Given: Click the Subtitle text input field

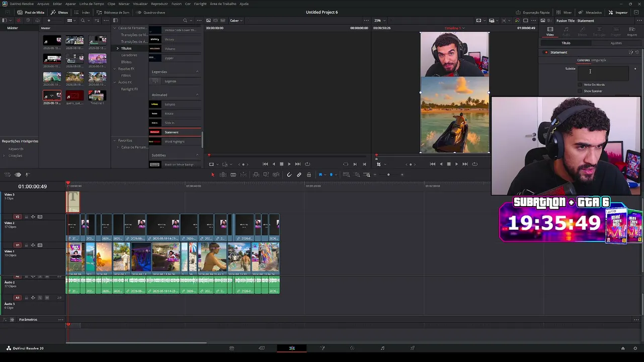Looking at the screenshot, I should [603, 73].
